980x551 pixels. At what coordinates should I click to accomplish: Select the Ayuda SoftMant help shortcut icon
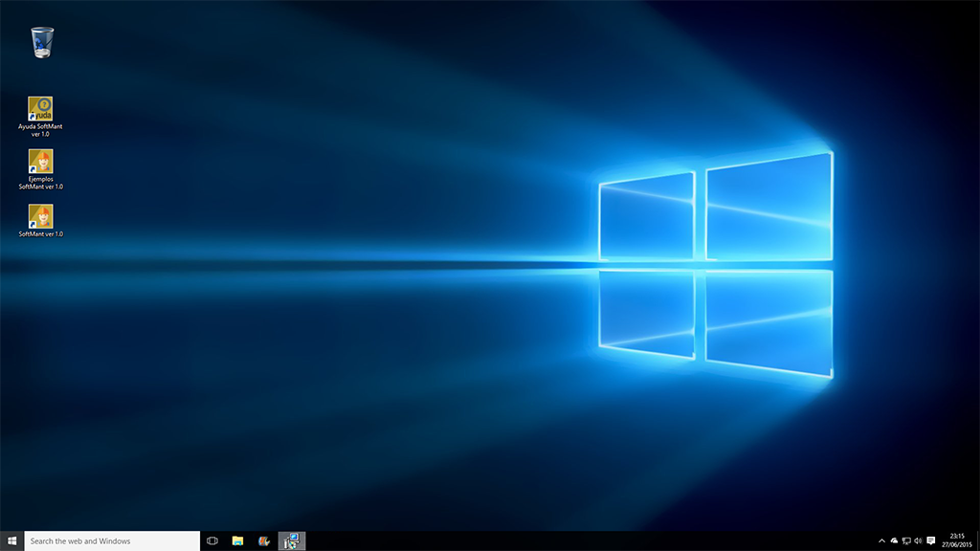(40, 108)
